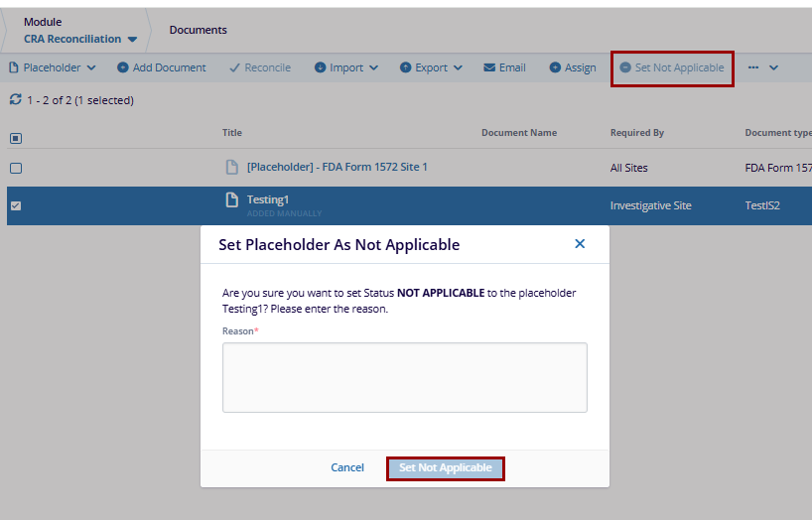Click the Add Document plus icon
This screenshot has width=812, height=520.
click(123, 67)
